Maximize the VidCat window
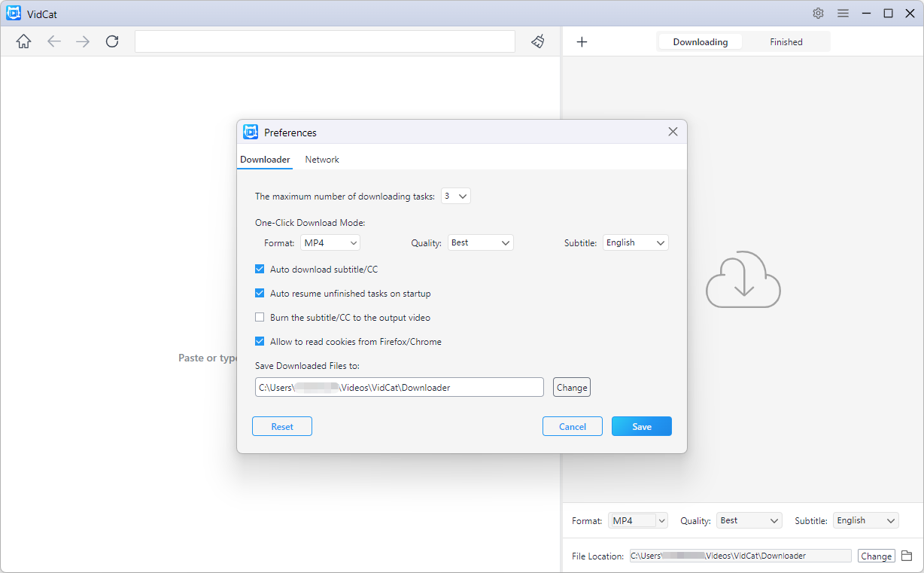 coord(888,13)
